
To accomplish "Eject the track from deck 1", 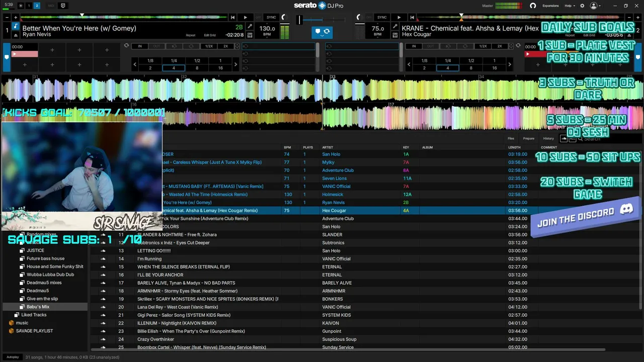I will coord(16,35).
